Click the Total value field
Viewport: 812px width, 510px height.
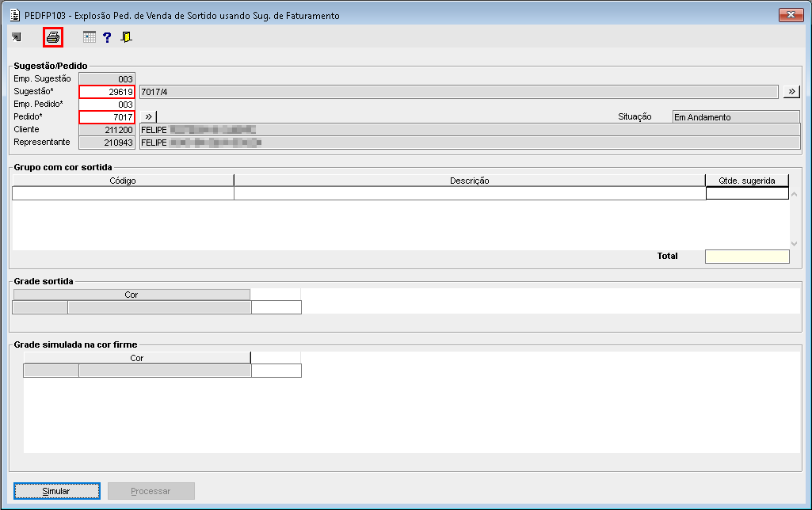[x=746, y=257]
